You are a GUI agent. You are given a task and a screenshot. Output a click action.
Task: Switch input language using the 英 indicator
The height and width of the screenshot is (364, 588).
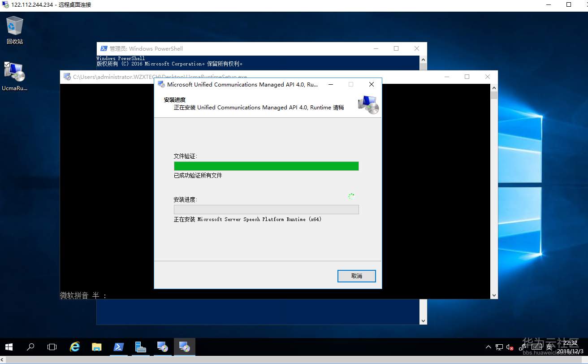tap(549, 347)
